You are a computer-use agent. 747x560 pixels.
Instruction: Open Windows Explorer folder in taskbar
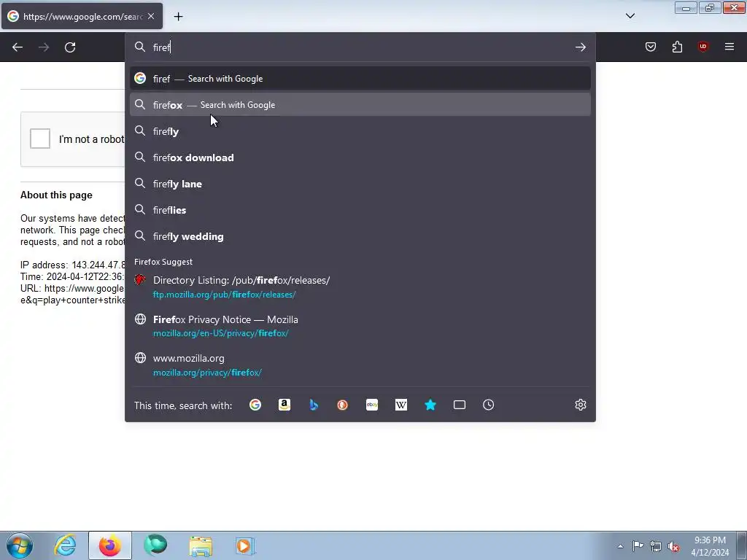[201, 545]
